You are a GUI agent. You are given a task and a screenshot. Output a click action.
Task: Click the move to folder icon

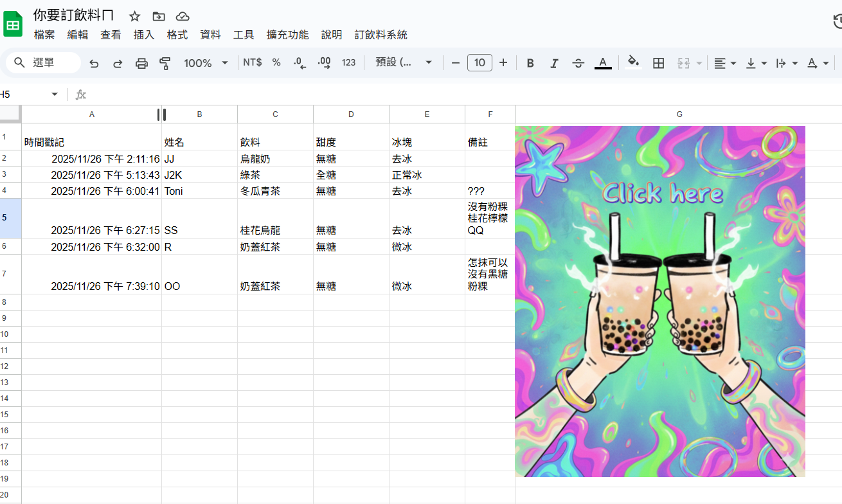158,17
